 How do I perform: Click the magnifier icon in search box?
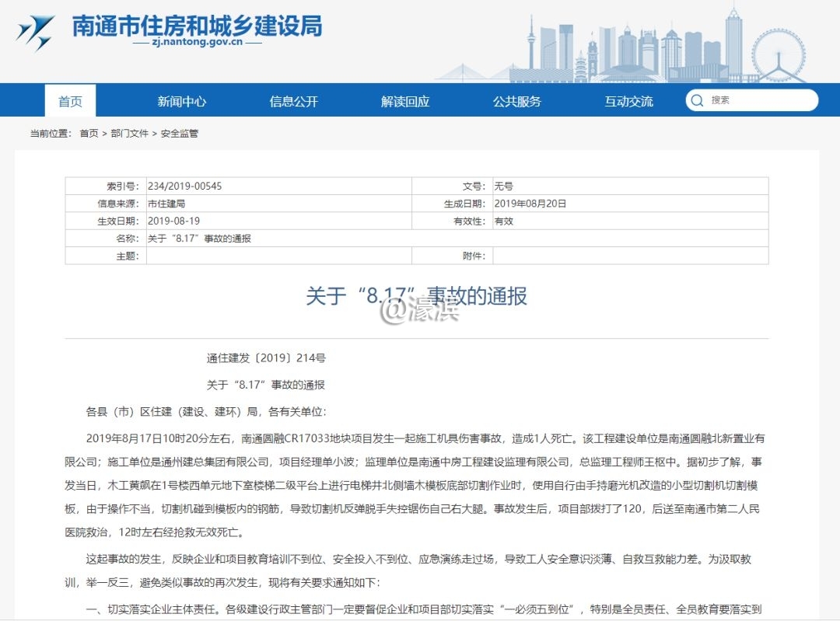pos(697,100)
